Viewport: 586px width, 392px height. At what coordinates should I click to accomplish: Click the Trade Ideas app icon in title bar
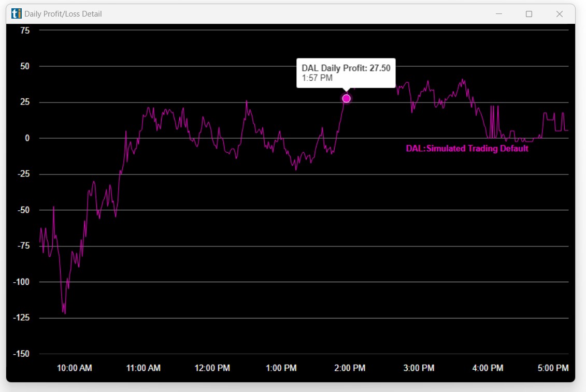pos(17,14)
